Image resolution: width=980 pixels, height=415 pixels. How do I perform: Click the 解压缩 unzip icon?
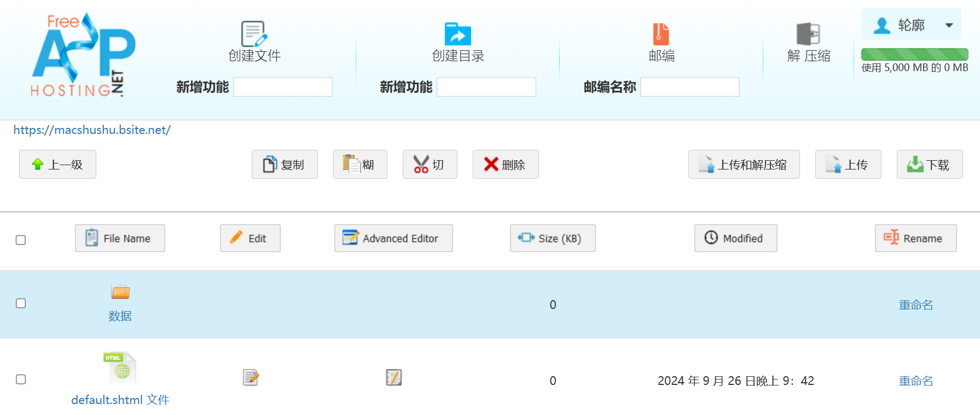pos(808,34)
